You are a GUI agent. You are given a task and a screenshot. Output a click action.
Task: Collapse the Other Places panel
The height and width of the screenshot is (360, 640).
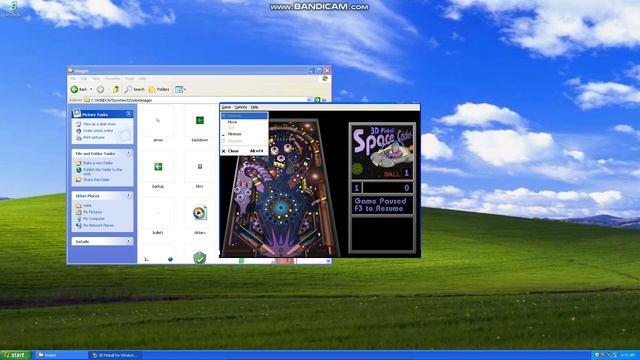point(129,196)
